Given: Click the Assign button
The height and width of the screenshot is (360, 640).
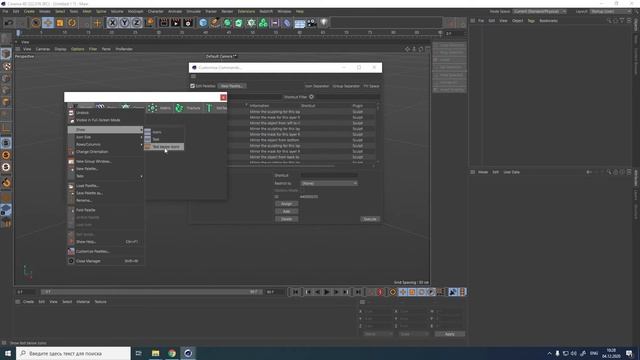Looking at the screenshot, I should point(287,204).
